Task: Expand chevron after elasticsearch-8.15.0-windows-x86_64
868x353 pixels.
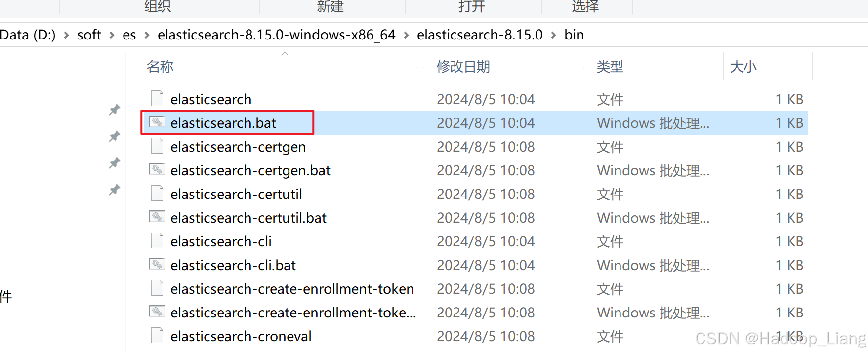Action: (x=406, y=35)
